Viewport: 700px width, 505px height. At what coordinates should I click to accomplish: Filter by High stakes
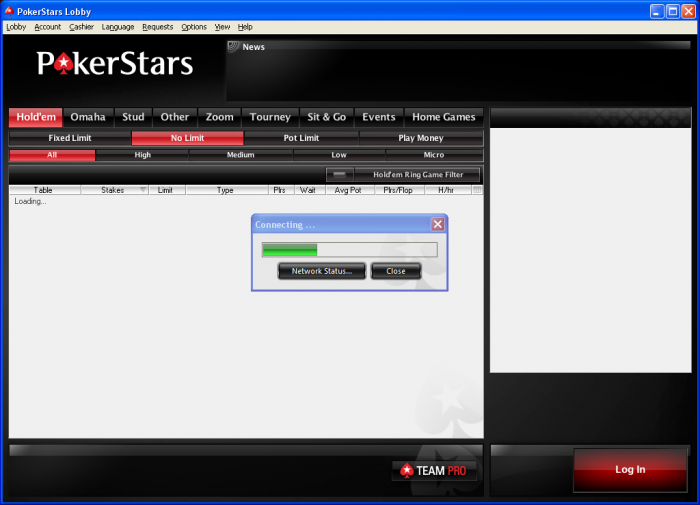(142, 155)
